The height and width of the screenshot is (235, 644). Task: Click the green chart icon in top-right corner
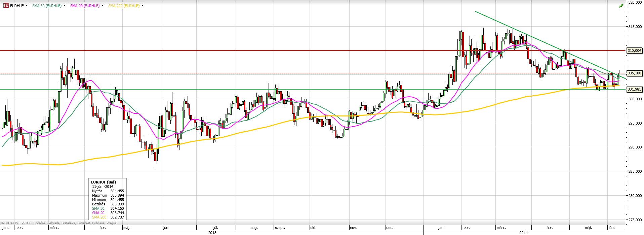click(621, 6)
